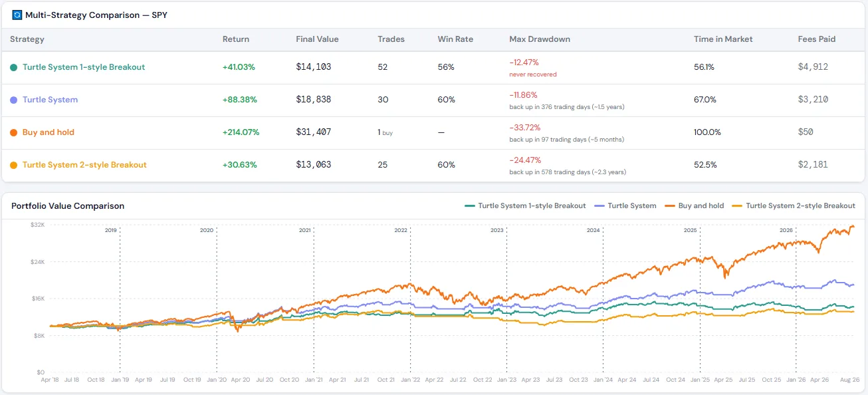868x395 pixels.
Task: Sort by the Fees Paid column header
Action: point(817,39)
